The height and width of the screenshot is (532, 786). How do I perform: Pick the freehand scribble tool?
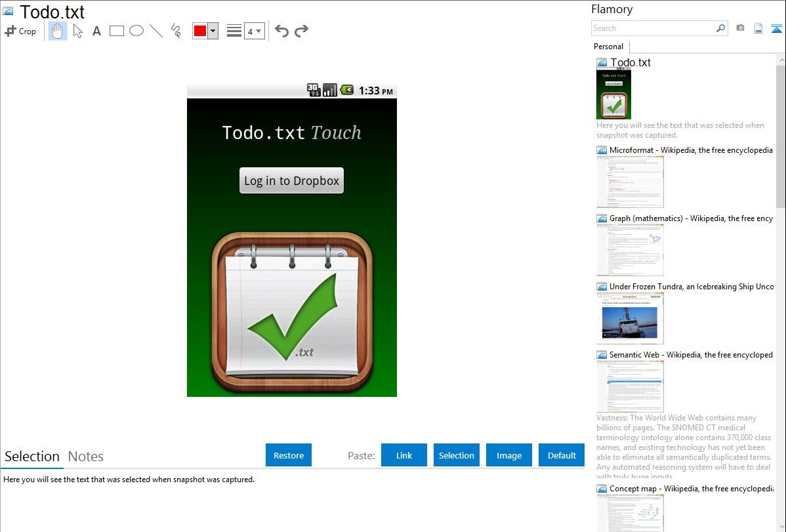176,31
